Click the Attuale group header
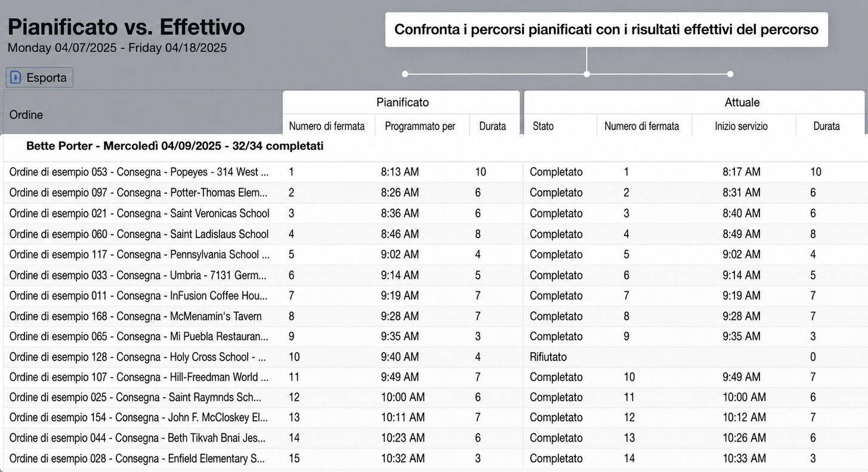Viewport: 868px width, 472px height. coord(742,102)
